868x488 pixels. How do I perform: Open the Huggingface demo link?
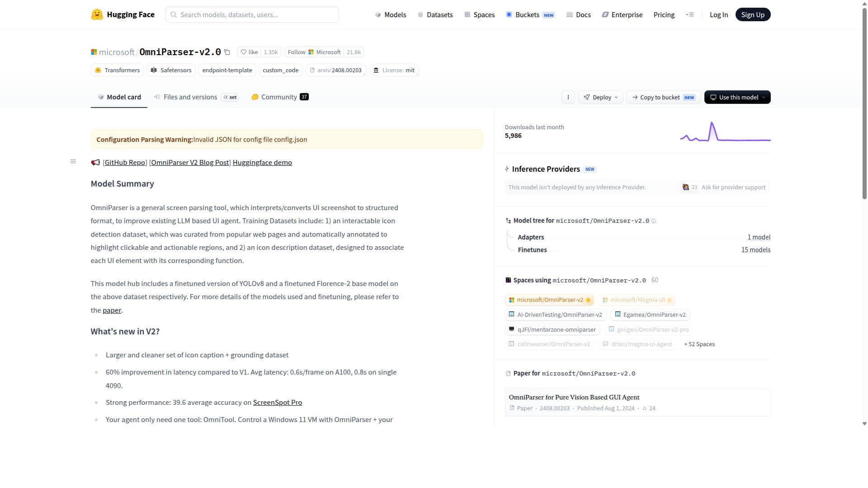(x=262, y=163)
